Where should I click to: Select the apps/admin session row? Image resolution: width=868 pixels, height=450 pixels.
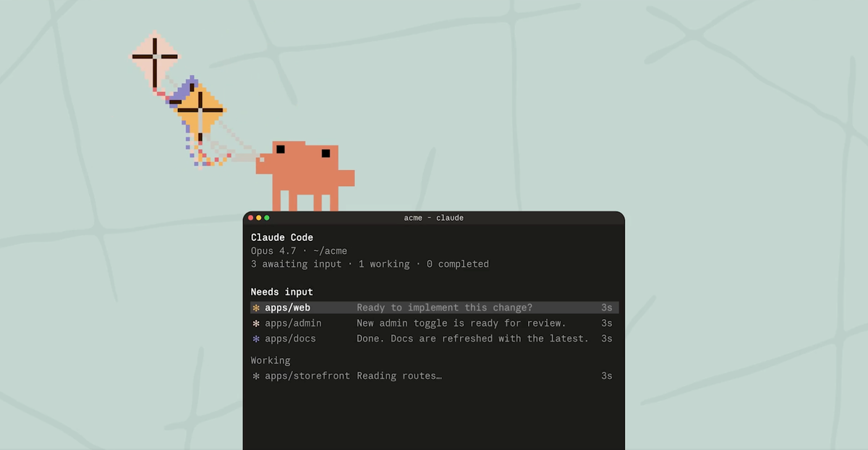(x=434, y=323)
